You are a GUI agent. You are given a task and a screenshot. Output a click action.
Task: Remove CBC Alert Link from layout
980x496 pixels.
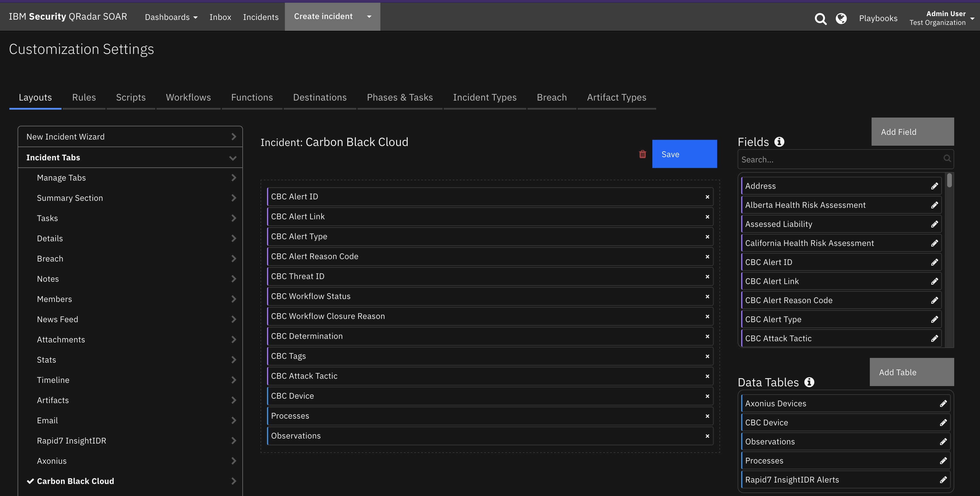pyautogui.click(x=707, y=217)
